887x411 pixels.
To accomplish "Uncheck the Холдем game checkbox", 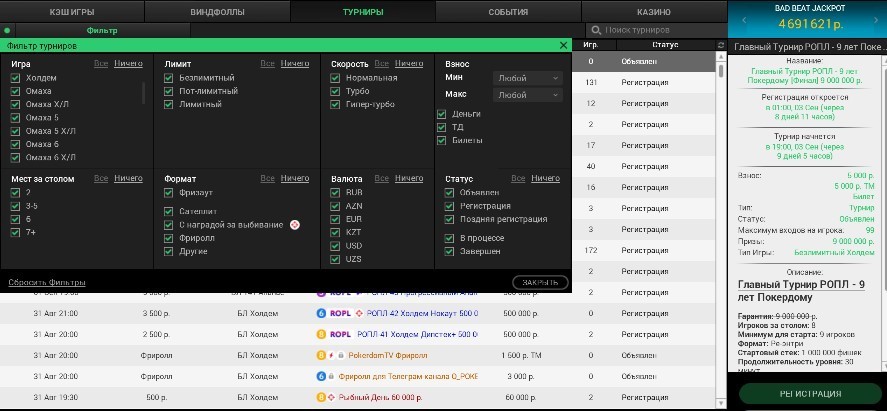I will [x=15, y=78].
